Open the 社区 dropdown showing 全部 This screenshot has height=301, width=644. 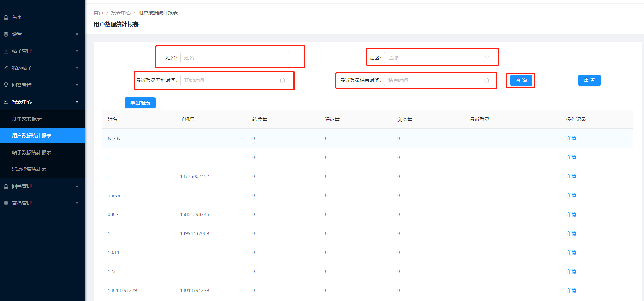[x=438, y=58]
